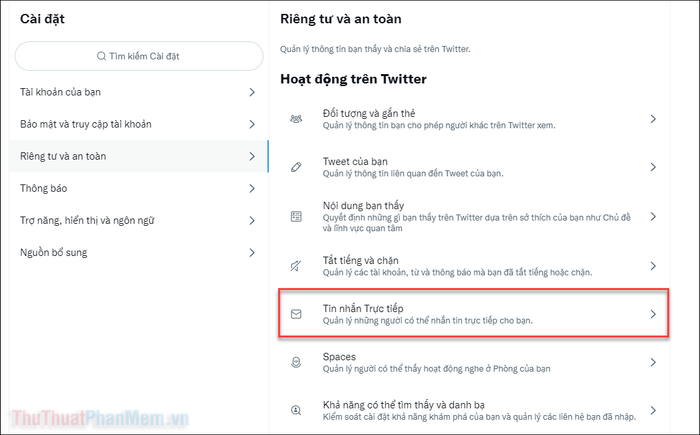Click the envelope icon for Tin nhắn Trực tiếp
This screenshot has width=700, height=435.
pos(296,314)
